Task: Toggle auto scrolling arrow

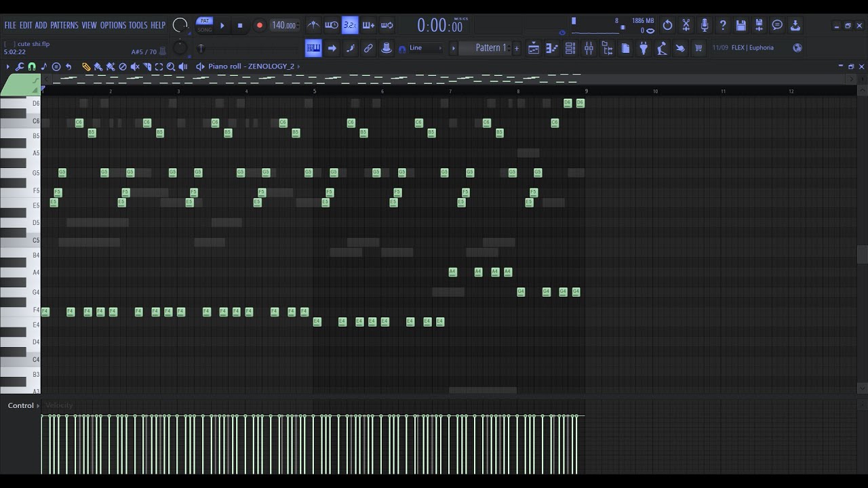Action: [332, 48]
